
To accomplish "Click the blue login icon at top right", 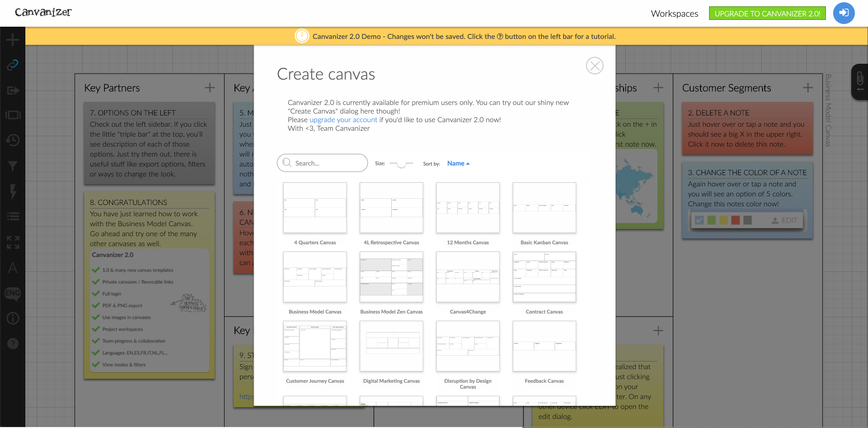I will tap(844, 13).
